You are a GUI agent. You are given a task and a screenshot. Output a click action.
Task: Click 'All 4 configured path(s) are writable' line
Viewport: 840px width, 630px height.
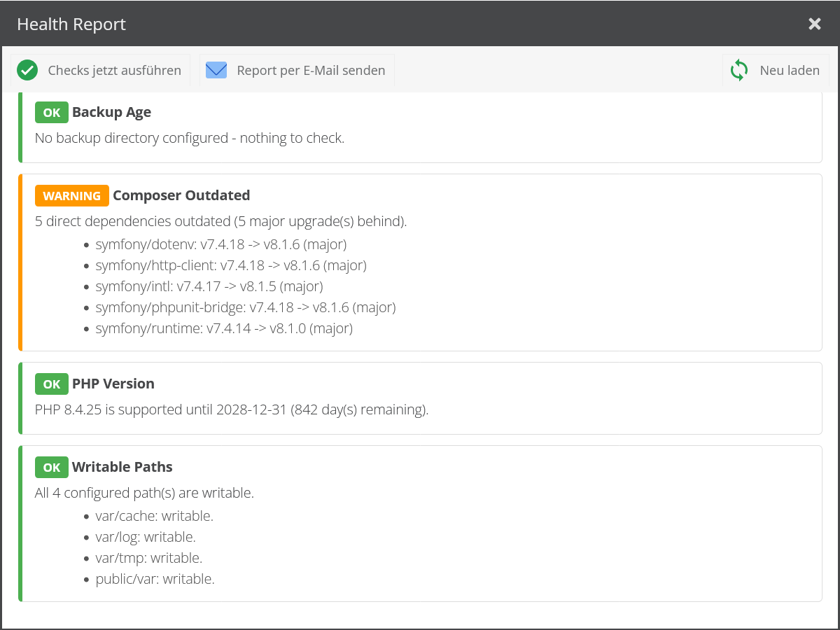(144, 493)
